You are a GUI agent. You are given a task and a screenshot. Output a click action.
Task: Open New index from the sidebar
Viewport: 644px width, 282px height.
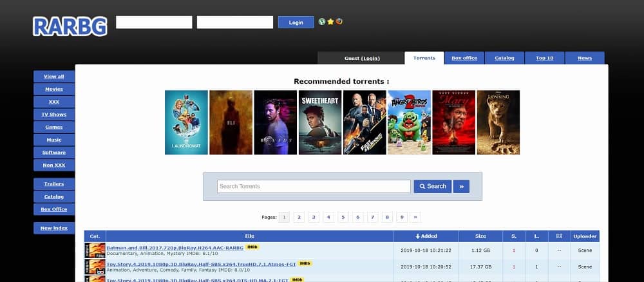point(54,228)
